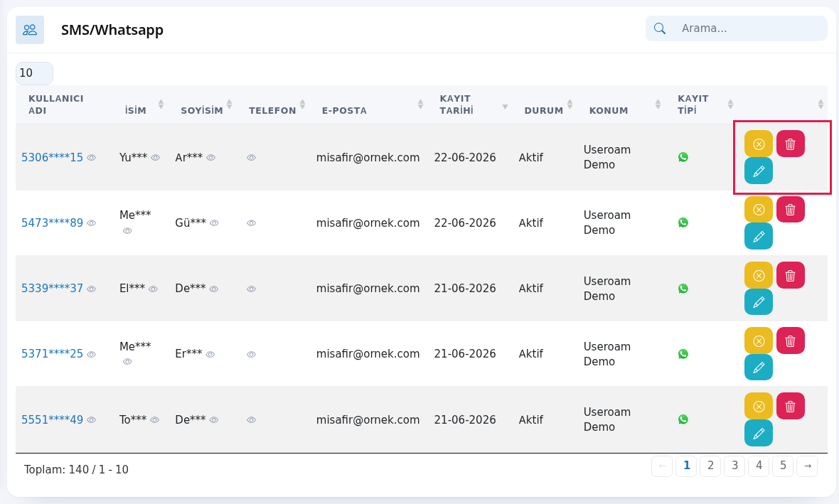Edit user 5339****37 with the pencil button
839x504 pixels.
coord(758,302)
